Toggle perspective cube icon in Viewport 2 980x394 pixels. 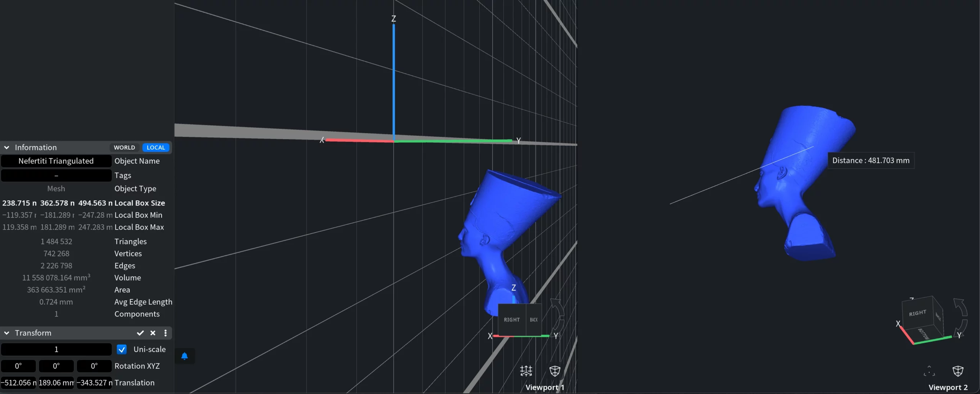(x=958, y=371)
